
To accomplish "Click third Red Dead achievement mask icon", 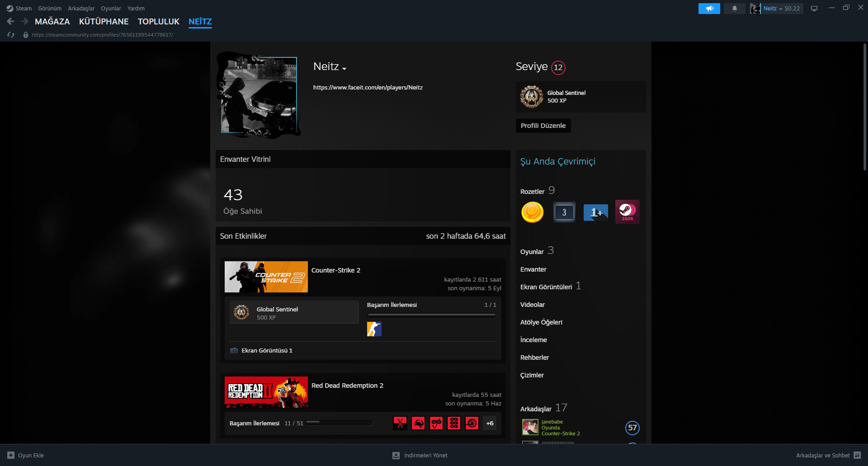I will pos(436,423).
